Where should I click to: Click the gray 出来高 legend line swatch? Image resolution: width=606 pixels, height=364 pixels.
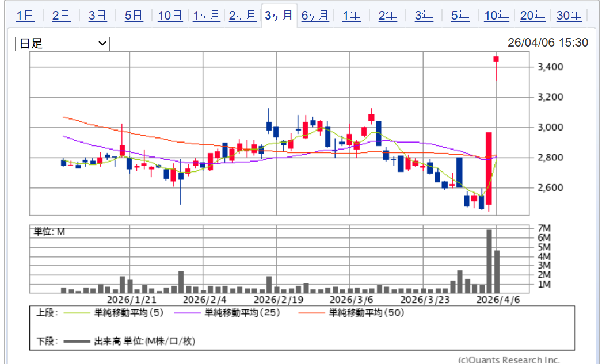coord(77,342)
